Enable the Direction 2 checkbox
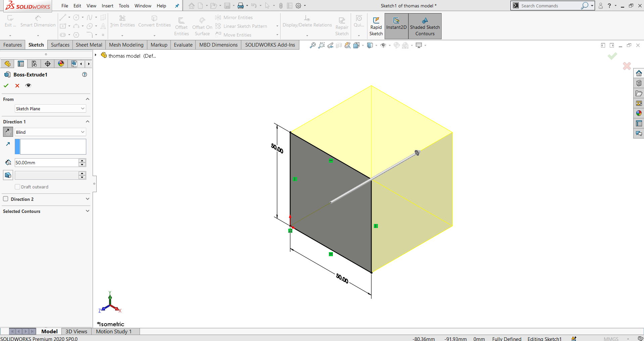Screen dimensions: 644x341 point(6,199)
